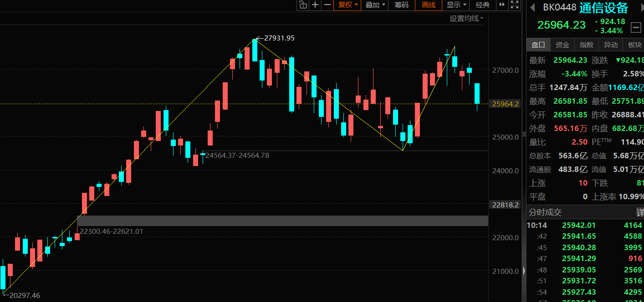This screenshot has height=302, width=644.
Task: Open the 复权 adjustment dropdown
Action: (x=348, y=5)
